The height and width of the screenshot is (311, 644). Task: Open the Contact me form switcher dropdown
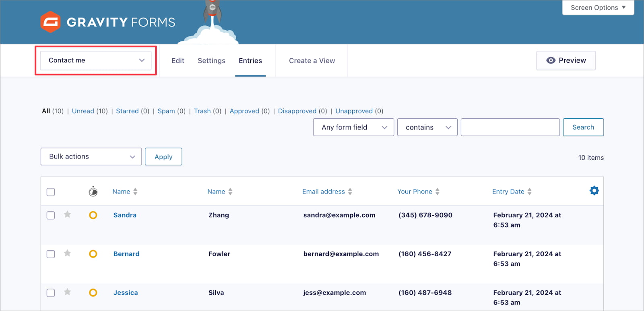pyautogui.click(x=96, y=60)
